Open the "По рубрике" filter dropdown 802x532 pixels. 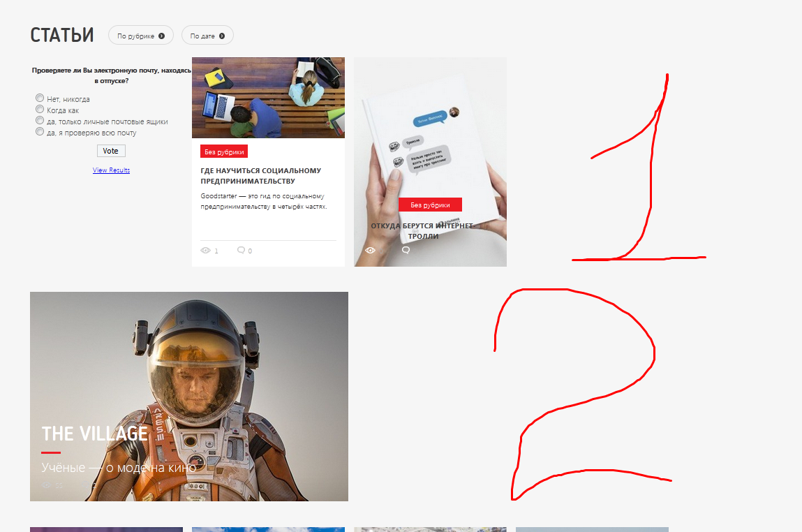click(141, 36)
